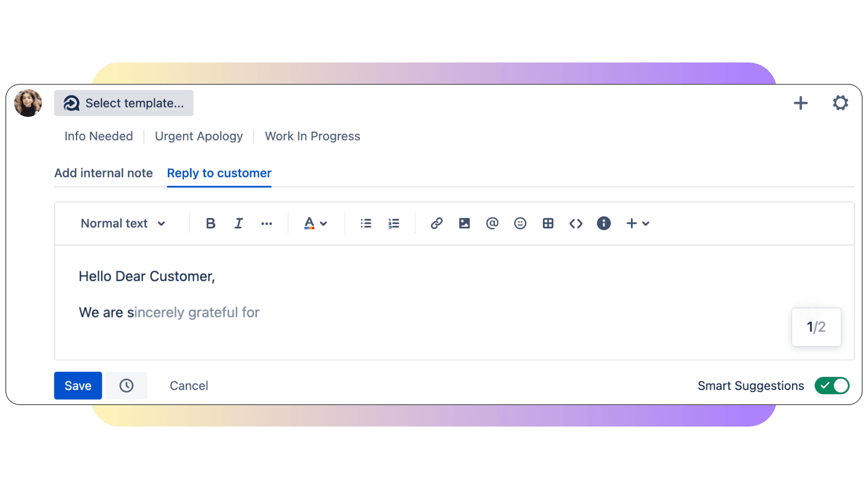Viewport: 868px width, 489px height.
Task: Click the insert link icon
Action: [436, 224]
